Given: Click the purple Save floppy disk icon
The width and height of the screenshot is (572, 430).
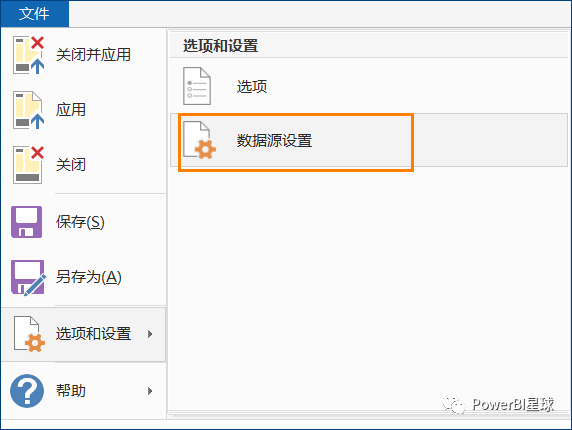Looking at the screenshot, I should click(x=26, y=222).
